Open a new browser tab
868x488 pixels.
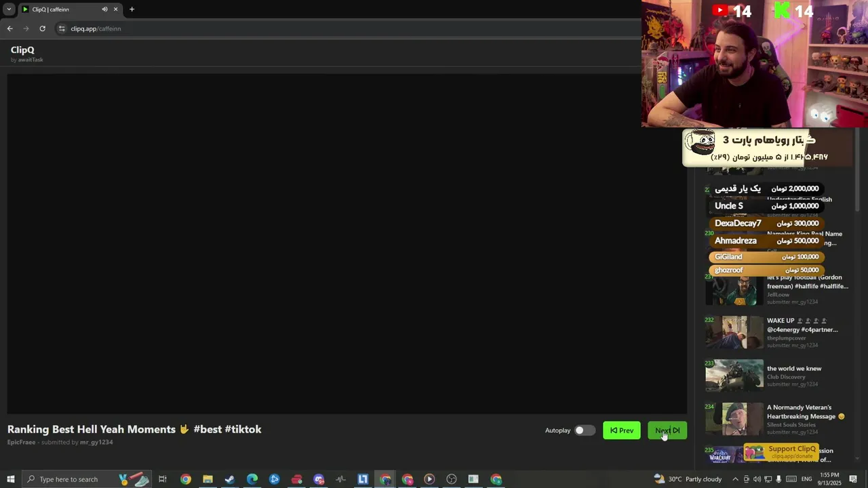pyautogui.click(x=132, y=9)
